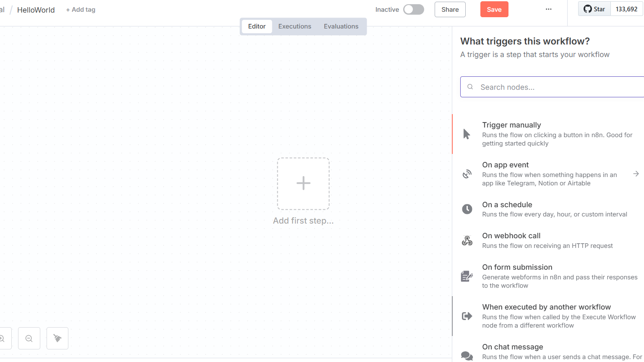
Task: Click the Add first step plus box
Action: point(303,184)
